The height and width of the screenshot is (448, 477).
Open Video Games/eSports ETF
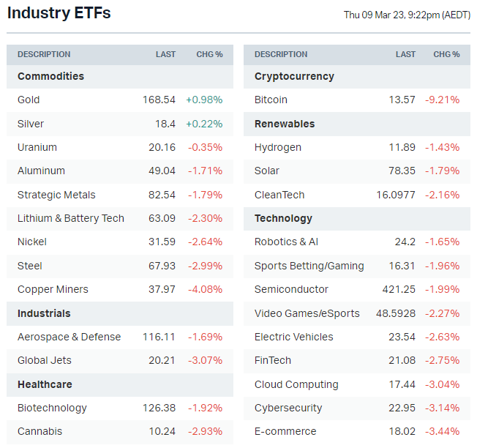(x=307, y=313)
